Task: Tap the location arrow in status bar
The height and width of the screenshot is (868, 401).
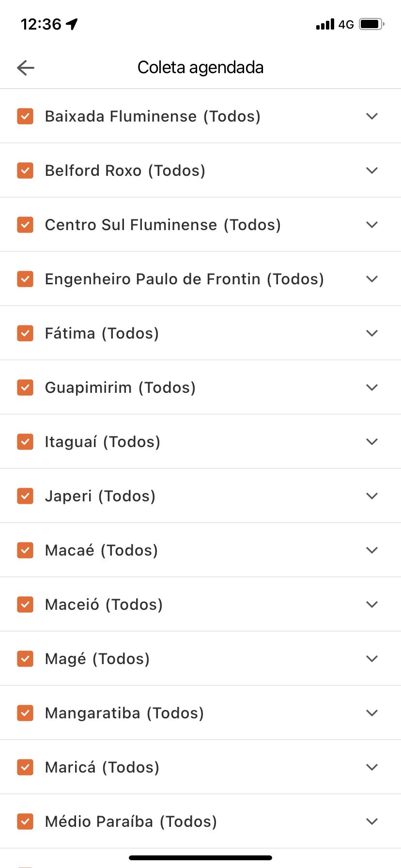Action: pos(72,24)
